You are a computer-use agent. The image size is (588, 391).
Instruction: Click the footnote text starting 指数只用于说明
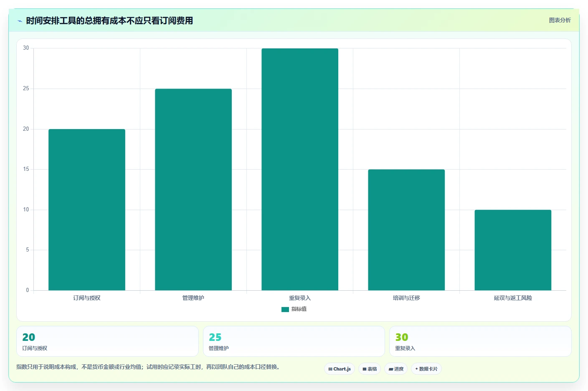pos(149,367)
